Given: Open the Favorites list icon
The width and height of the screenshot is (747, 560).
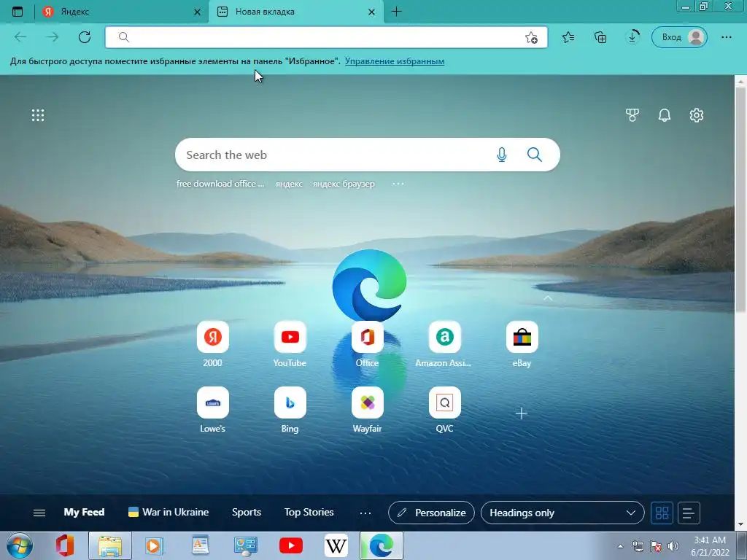Looking at the screenshot, I should (568, 37).
